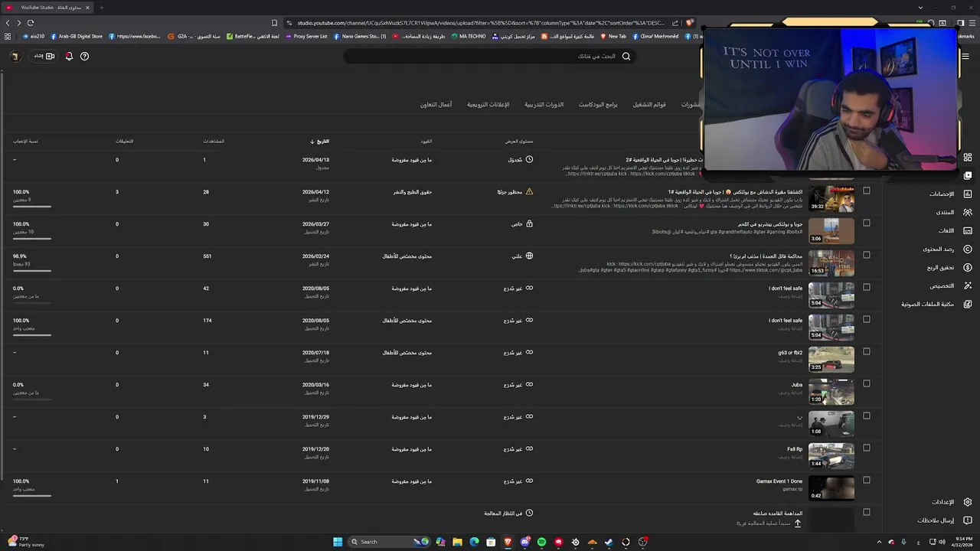Open Earn (تحقيق الربح) sidebar icon

coord(968,267)
